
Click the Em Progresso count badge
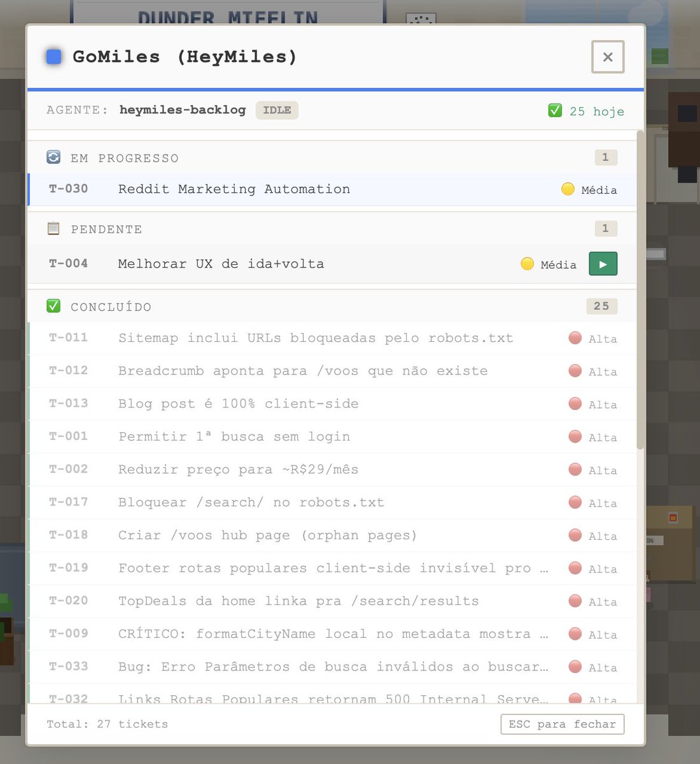[x=605, y=157]
